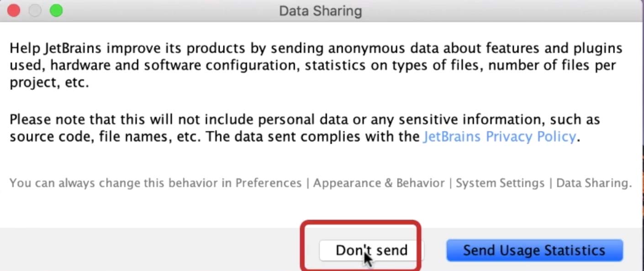This screenshot has height=271, width=644.
Task: Click the word Preferences in the grey hint
Action: [x=269, y=183]
